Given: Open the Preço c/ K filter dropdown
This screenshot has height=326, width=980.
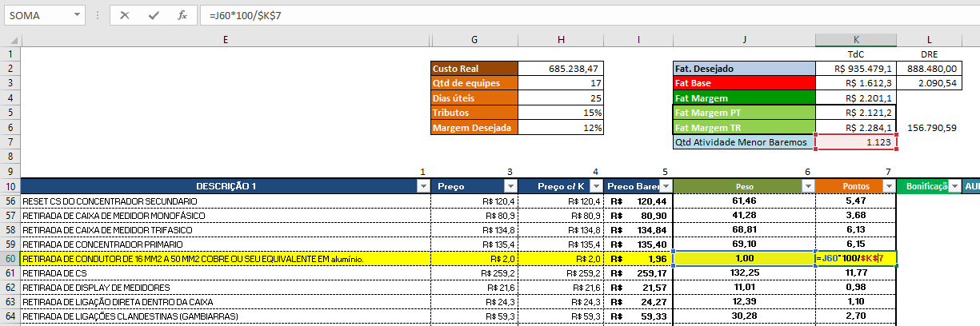Looking at the screenshot, I should [x=594, y=186].
